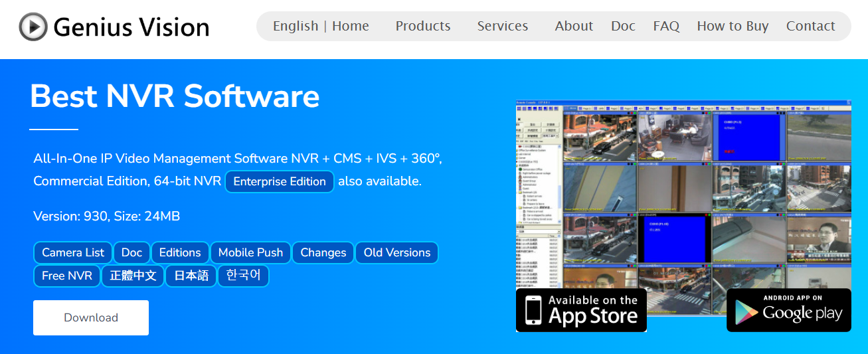
Task: Open the Editions link
Action: click(180, 252)
